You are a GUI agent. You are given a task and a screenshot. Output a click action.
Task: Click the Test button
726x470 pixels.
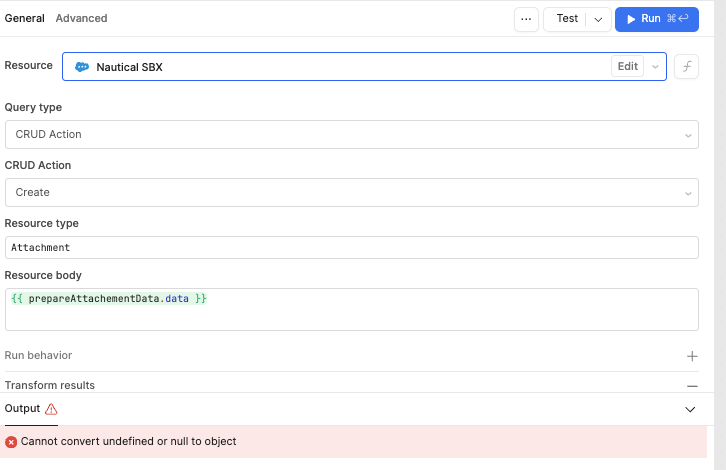coord(566,19)
